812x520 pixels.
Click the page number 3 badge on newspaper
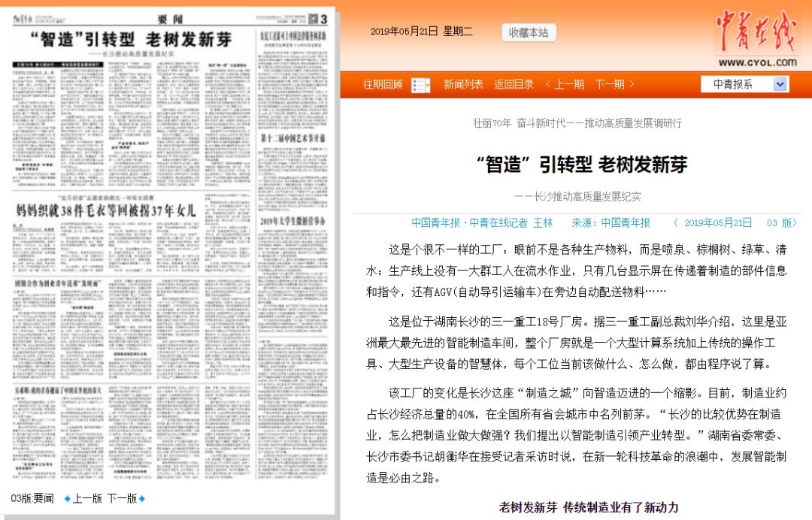pos(323,19)
